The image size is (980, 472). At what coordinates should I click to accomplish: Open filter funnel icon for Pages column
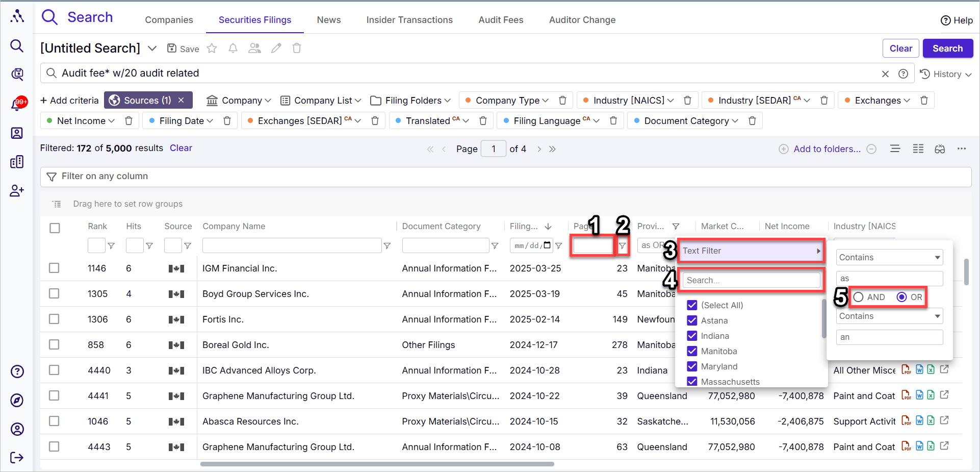(622, 246)
